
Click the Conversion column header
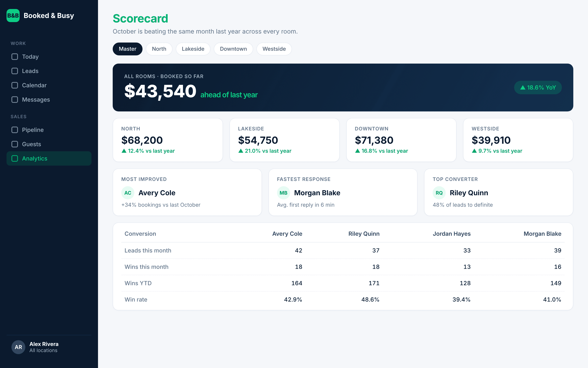point(140,234)
